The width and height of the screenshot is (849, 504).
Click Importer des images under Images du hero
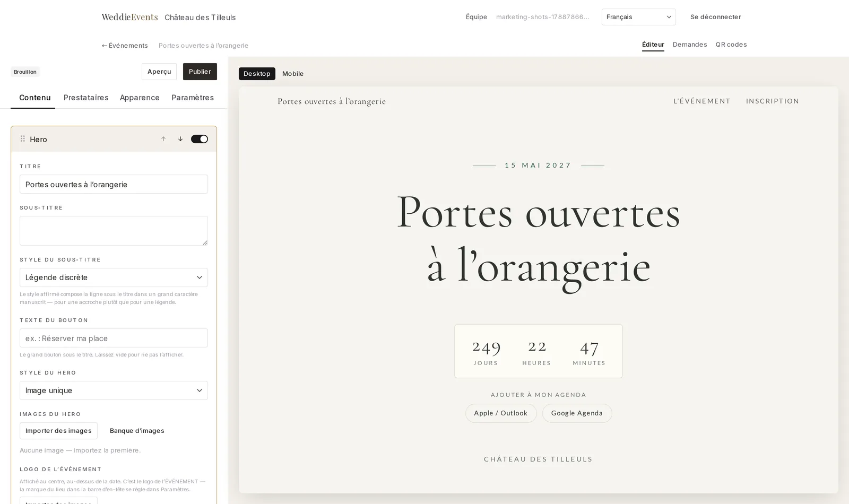click(58, 431)
